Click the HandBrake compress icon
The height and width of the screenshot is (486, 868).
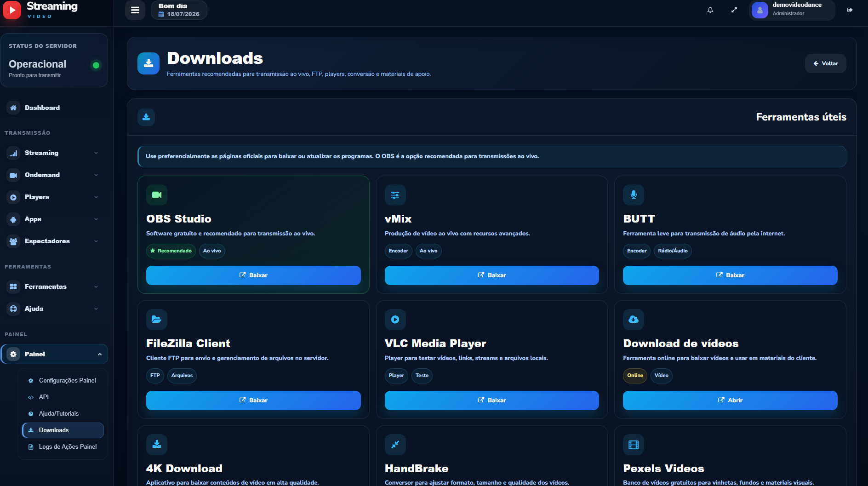pos(395,445)
